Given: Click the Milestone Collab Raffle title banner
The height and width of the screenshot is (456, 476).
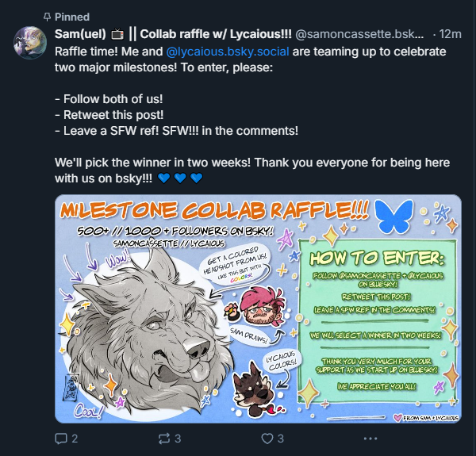Looking at the screenshot, I should [214, 209].
